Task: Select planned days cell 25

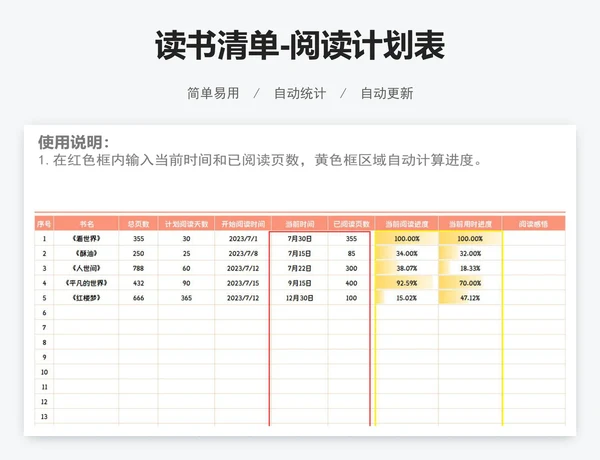Action: 186,253
